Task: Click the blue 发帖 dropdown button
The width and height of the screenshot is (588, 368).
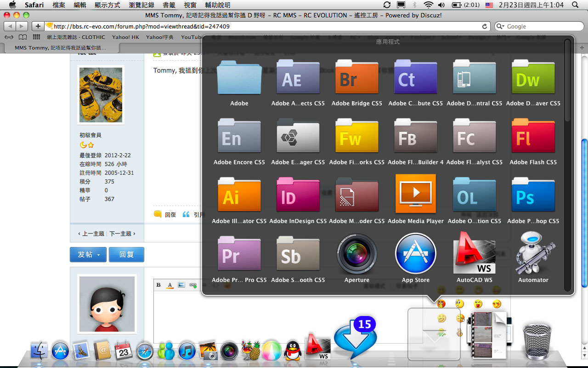Action: point(88,254)
